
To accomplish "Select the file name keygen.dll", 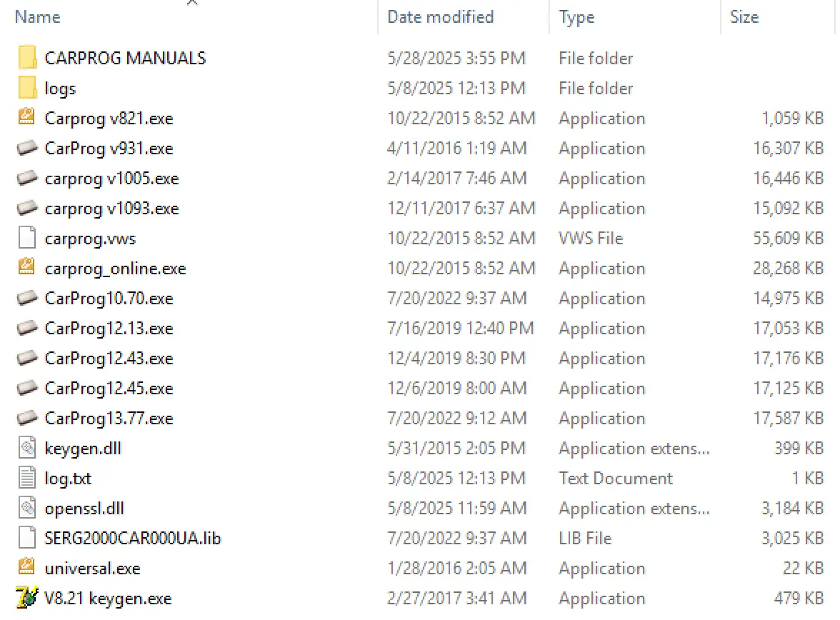I will [83, 449].
